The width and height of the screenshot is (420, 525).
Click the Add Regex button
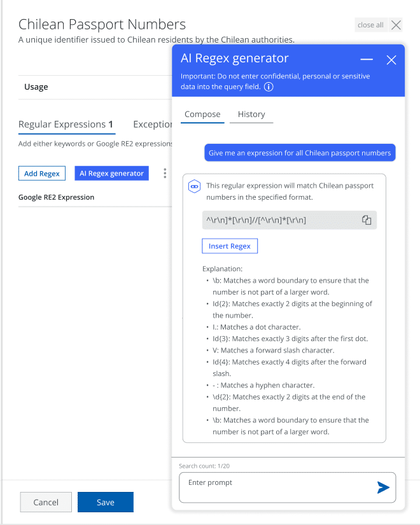[x=42, y=173]
